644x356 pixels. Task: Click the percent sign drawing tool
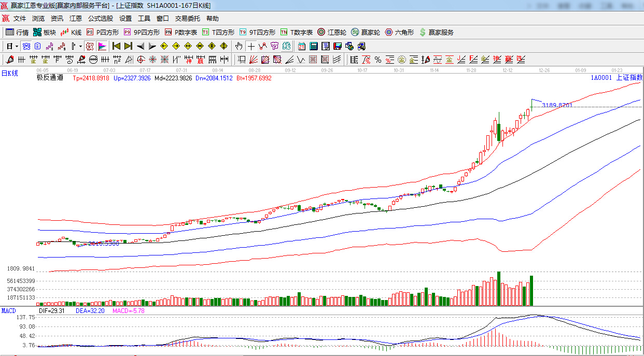pyautogui.click(x=378, y=60)
